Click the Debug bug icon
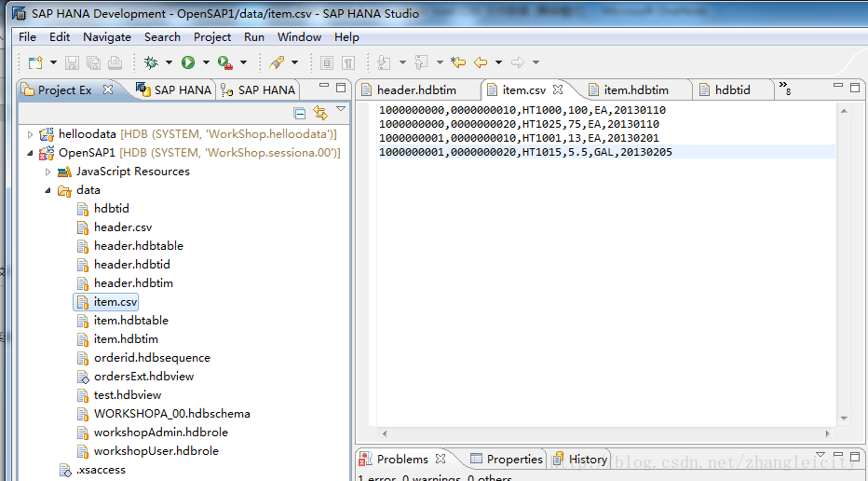The width and height of the screenshot is (868, 481). pyautogui.click(x=151, y=62)
